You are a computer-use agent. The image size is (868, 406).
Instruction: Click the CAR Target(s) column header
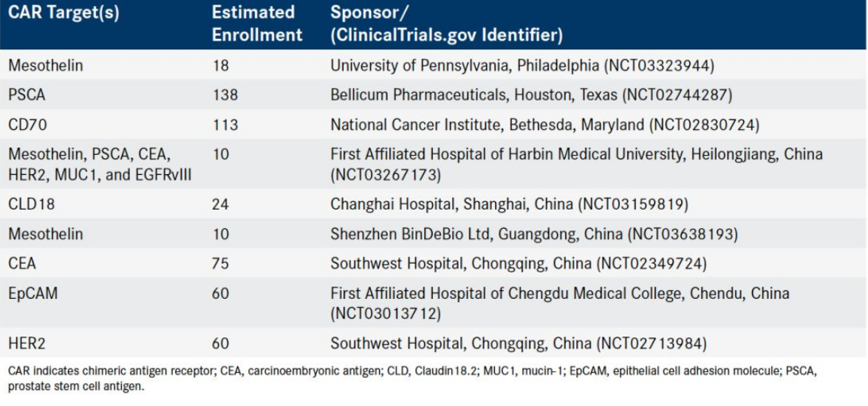(x=63, y=14)
